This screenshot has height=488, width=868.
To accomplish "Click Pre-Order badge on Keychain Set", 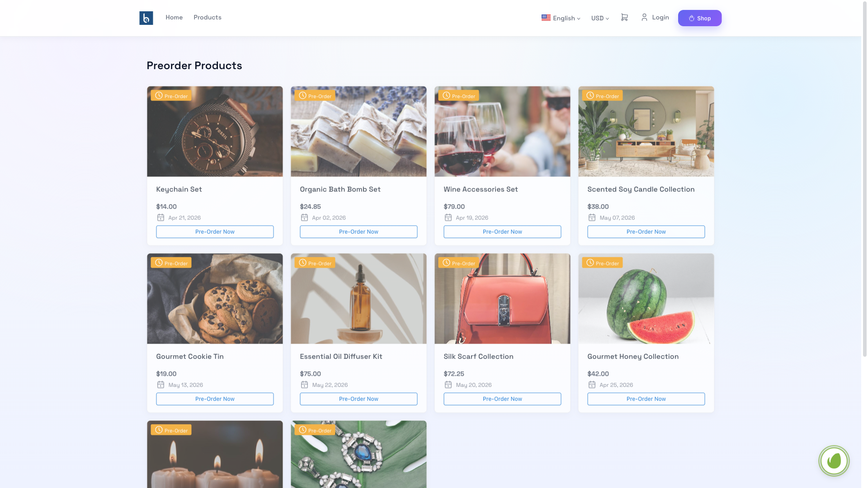I will (171, 96).
